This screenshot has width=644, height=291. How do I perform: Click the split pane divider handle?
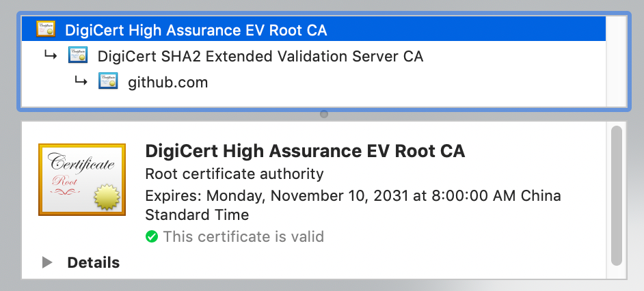pos(323,114)
